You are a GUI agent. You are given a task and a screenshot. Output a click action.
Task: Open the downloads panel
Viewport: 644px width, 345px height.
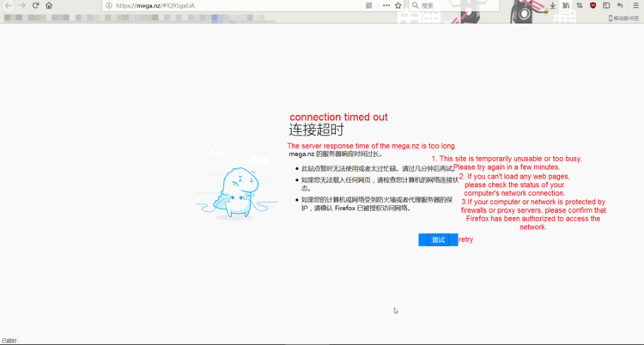click(x=553, y=5)
